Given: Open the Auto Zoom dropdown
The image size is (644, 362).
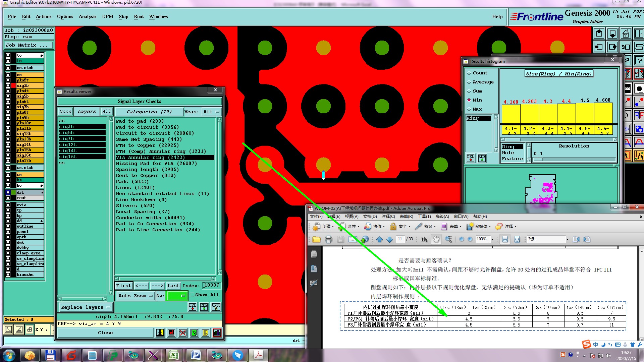Looking at the screenshot, I should coord(135,296).
